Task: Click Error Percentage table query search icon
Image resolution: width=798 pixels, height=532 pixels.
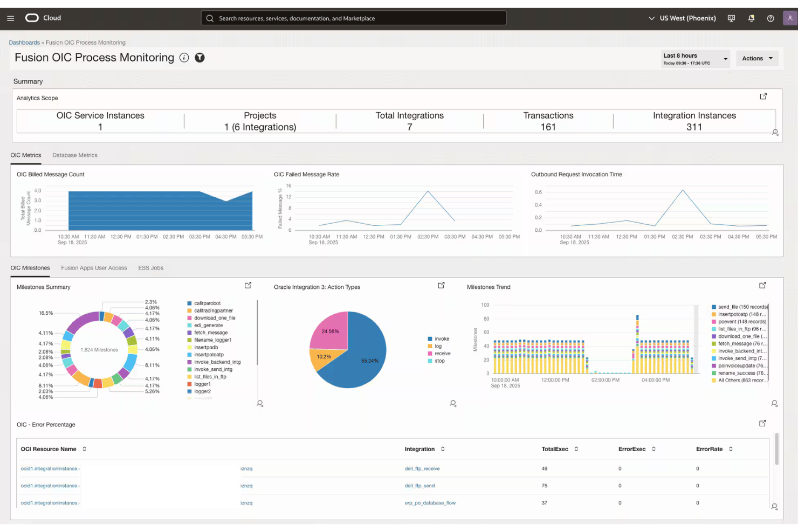Action: pyautogui.click(x=774, y=507)
